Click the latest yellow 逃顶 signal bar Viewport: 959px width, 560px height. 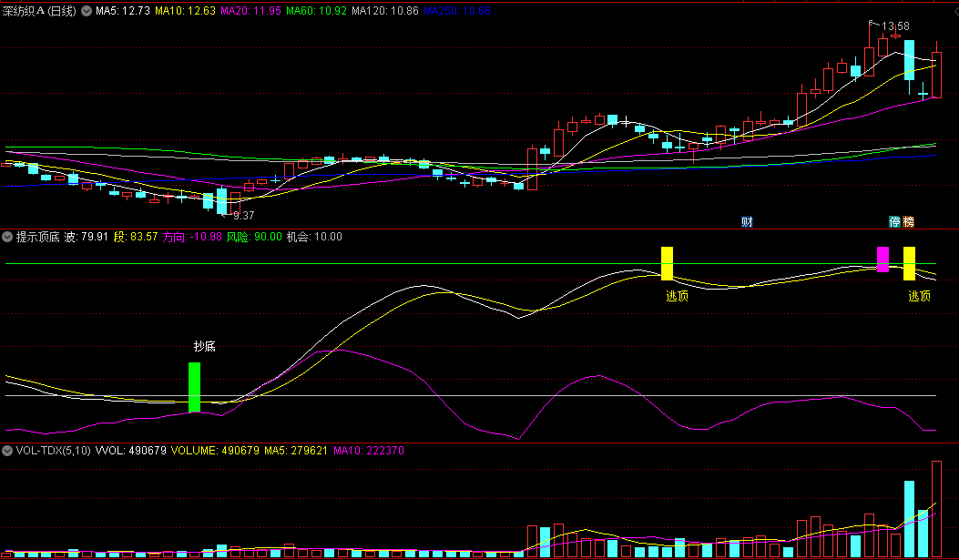910,263
